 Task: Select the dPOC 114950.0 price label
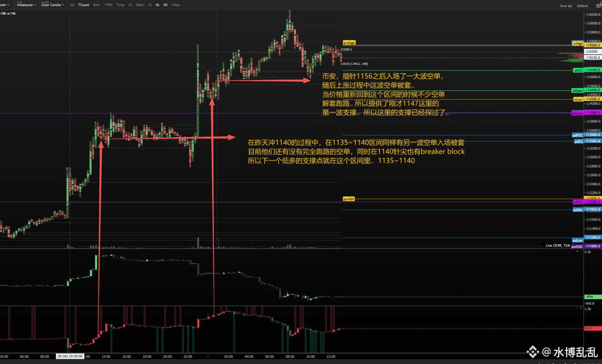[587, 71]
